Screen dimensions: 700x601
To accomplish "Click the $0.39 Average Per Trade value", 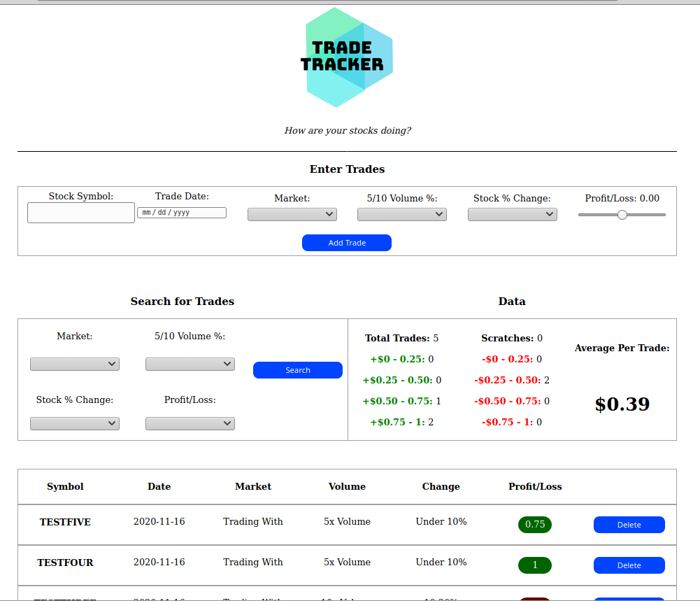I will click(622, 404).
